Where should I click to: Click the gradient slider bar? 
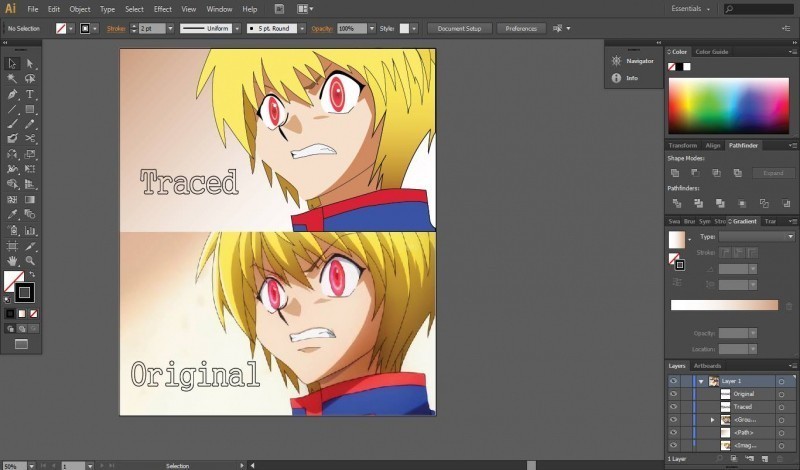tap(724, 305)
